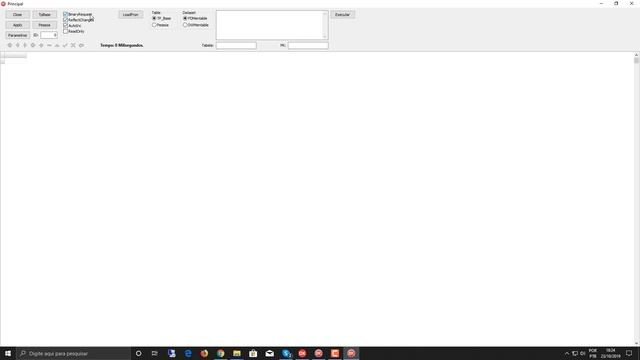Show hidden tray icons chevron
Image resolution: width=640 pixels, height=360 pixels.
pos(567,353)
